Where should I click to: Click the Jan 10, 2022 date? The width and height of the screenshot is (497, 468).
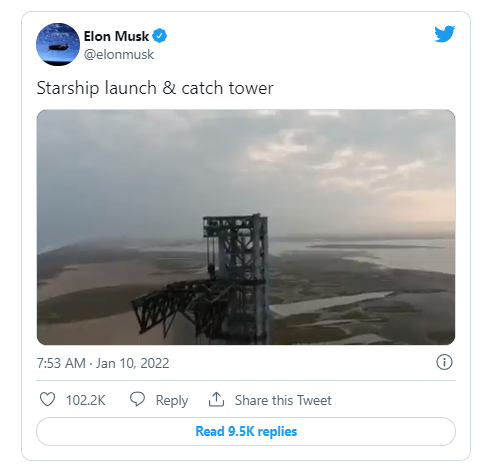(133, 363)
